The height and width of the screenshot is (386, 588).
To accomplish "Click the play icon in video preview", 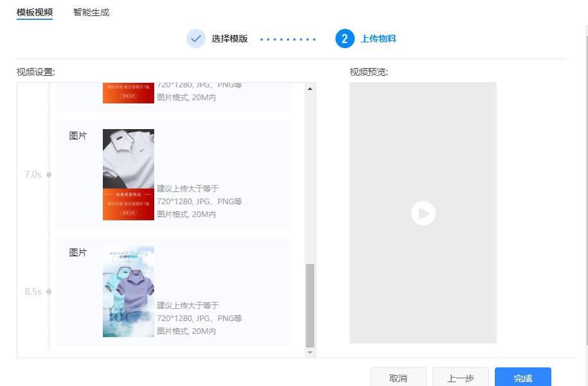I will [x=423, y=213].
